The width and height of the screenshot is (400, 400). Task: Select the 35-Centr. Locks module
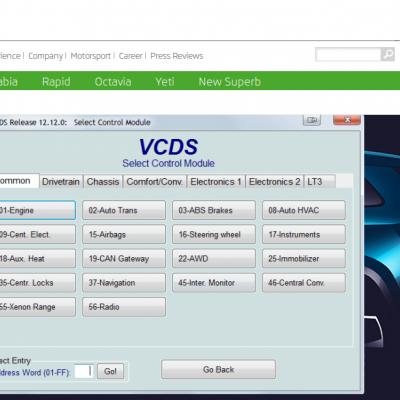tap(37, 283)
